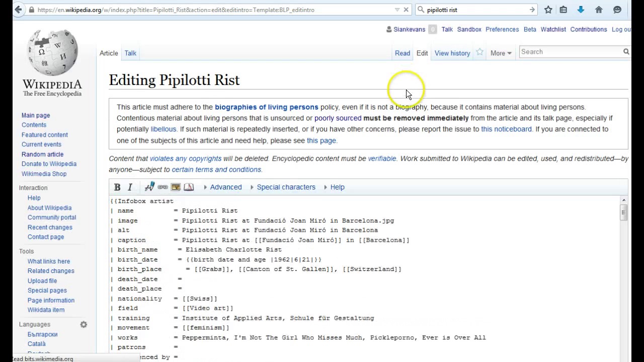Submit browser search with the arrow
Screen dimensions: 644x362
click(x=532, y=10)
